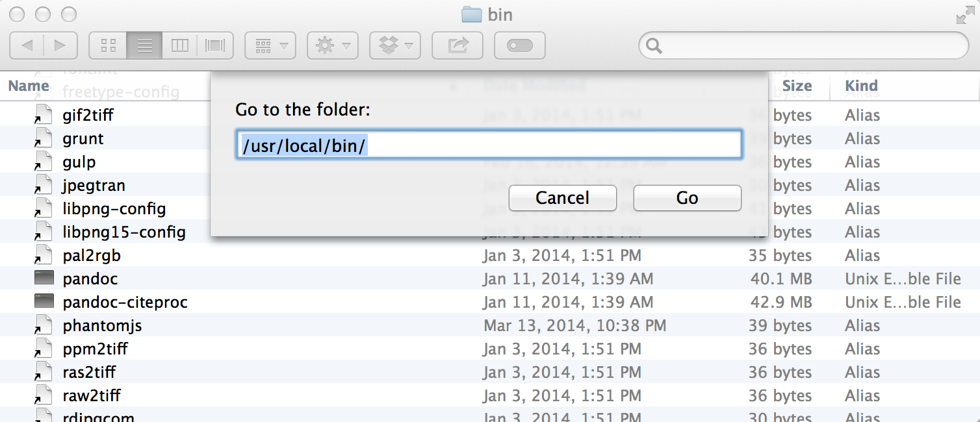Click the pandoc-citeproc file icon
Image resolution: width=980 pixels, height=422 pixels.
click(x=44, y=302)
